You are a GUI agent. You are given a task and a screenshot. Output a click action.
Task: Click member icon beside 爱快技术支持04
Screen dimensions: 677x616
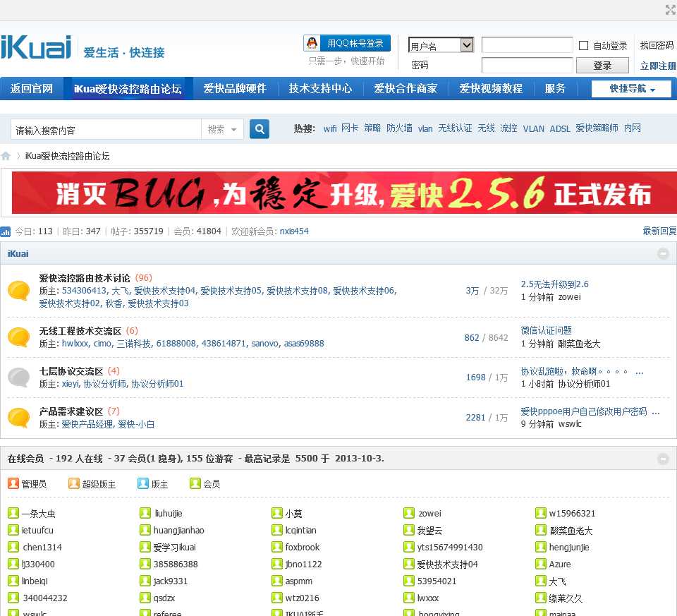pyautogui.click(x=409, y=564)
